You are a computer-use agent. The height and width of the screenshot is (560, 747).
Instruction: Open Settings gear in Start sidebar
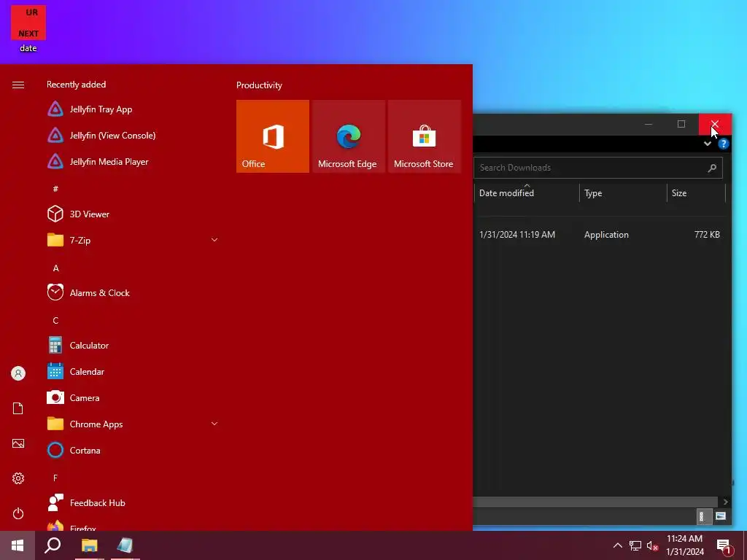point(18,478)
